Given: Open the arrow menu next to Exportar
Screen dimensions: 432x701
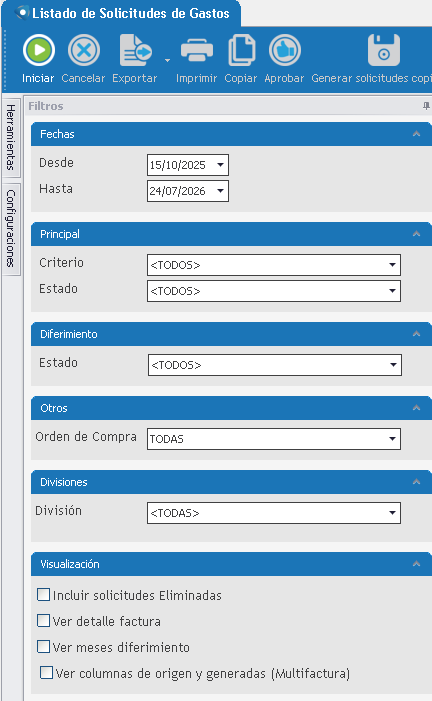Looking at the screenshot, I should pos(167,60).
